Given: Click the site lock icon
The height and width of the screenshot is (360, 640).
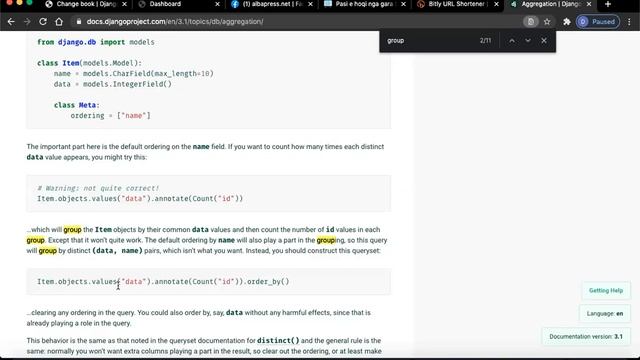Looking at the screenshot, I should [78, 22].
